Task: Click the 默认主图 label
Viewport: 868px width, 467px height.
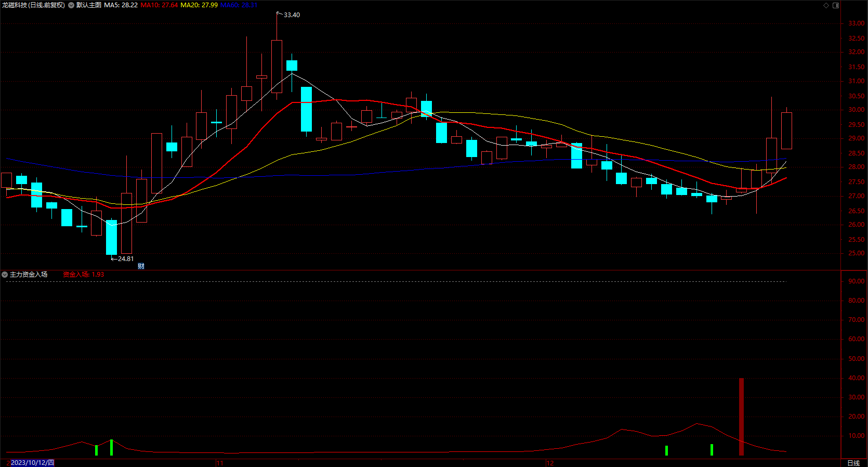Action: tap(89, 5)
